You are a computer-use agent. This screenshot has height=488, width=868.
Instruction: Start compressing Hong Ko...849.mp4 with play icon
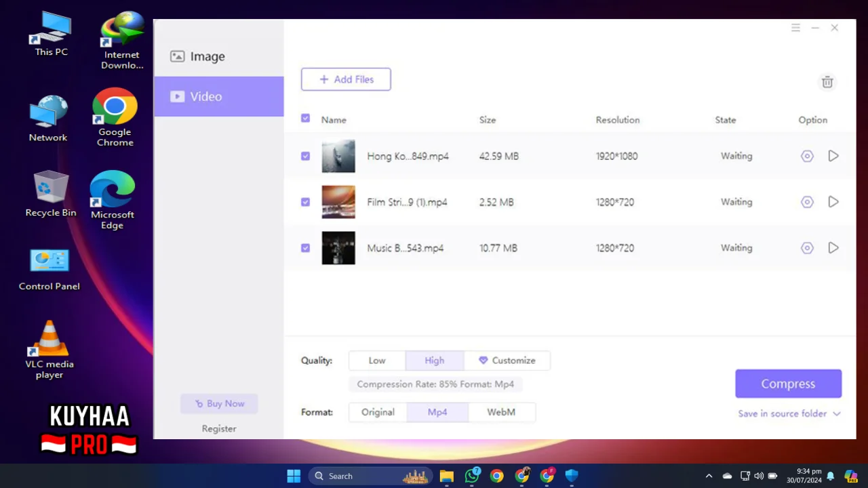[833, 156]
